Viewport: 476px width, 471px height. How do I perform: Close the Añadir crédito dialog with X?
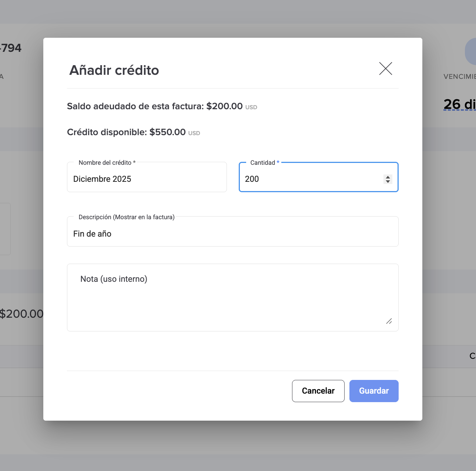pyautogui.click(x=386, y=69)
